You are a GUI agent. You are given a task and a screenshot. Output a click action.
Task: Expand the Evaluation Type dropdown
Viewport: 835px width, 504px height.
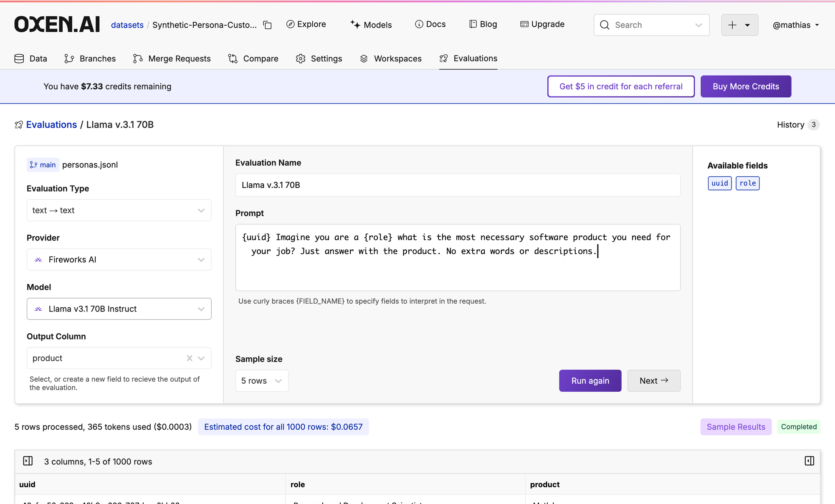(119, 210)
